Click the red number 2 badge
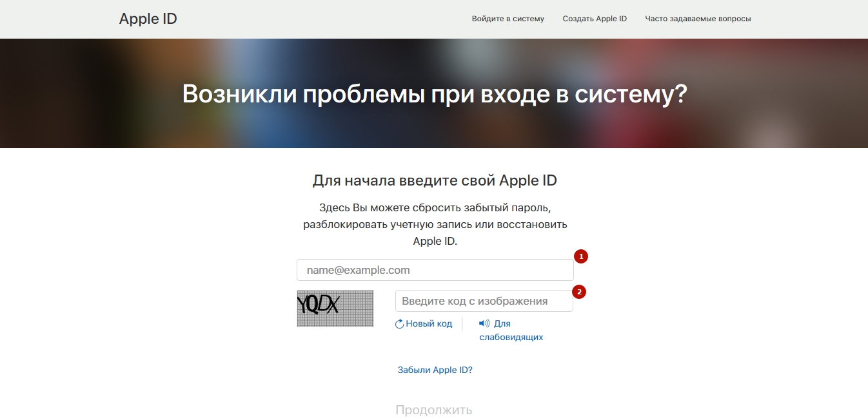868x420 pixels. [x=580, y=292]
